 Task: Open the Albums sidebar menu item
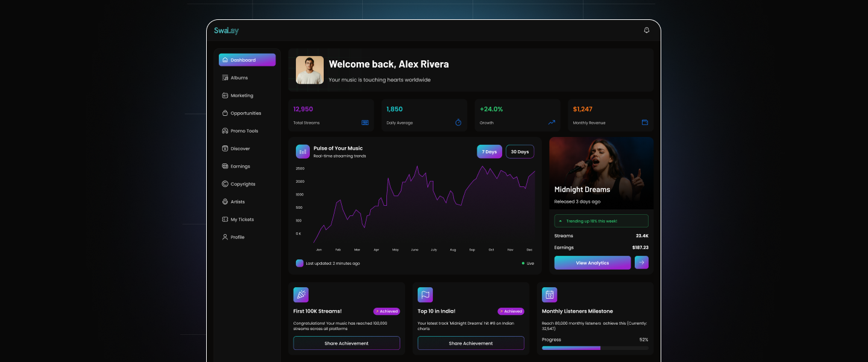point(239,78)
